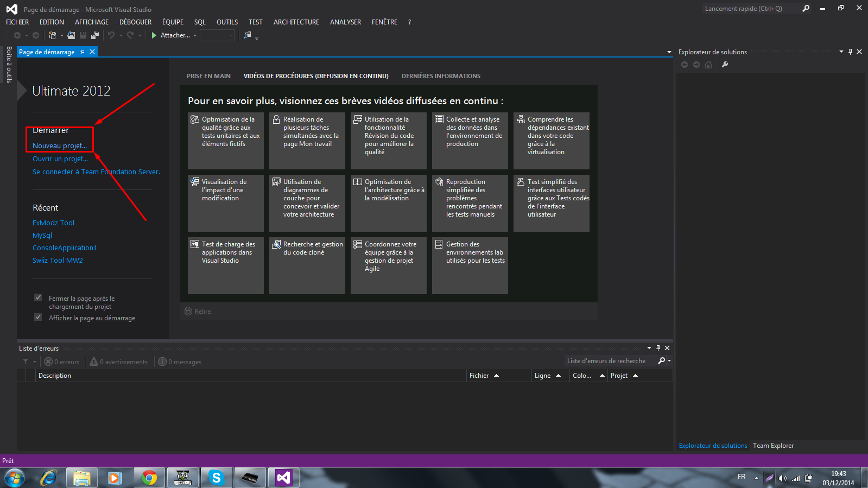Expand the New Project dropdown arrow
868x488 pixels.
(x=62, y=36)
